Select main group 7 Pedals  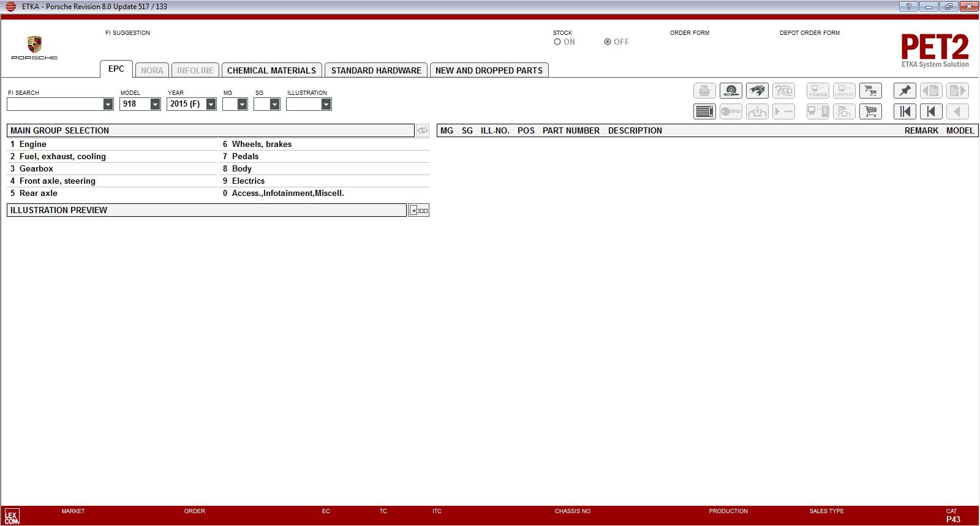point(325,157)
